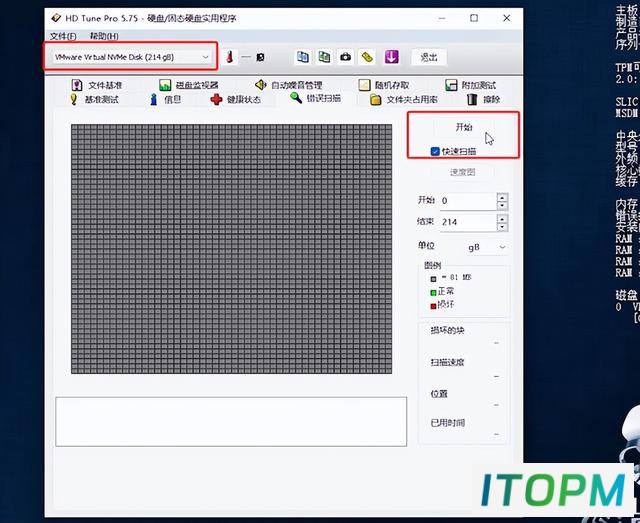This screenshot has height=523, width=640.
Task: Click the yellow tag options icon
Action: [367, 57]
